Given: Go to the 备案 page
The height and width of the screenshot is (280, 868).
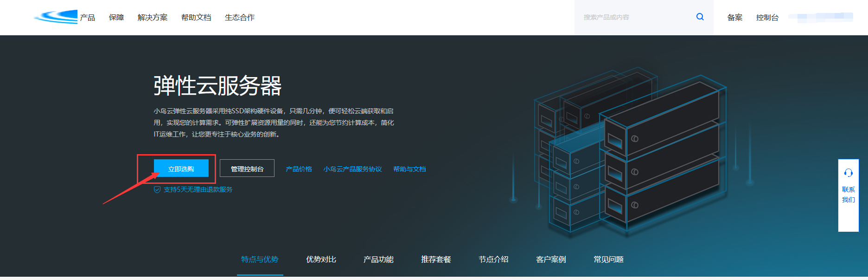Looking at the screenshot, I should [735, 17].
